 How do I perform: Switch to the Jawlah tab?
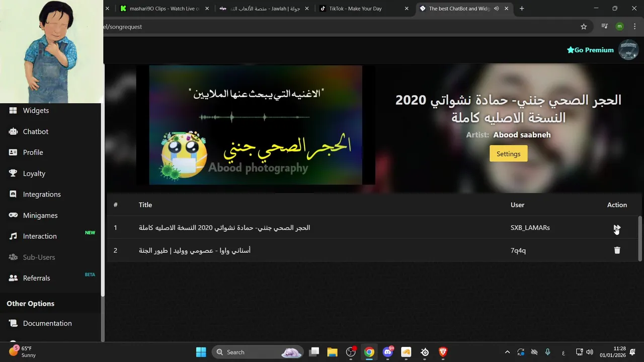coord(263,9)
